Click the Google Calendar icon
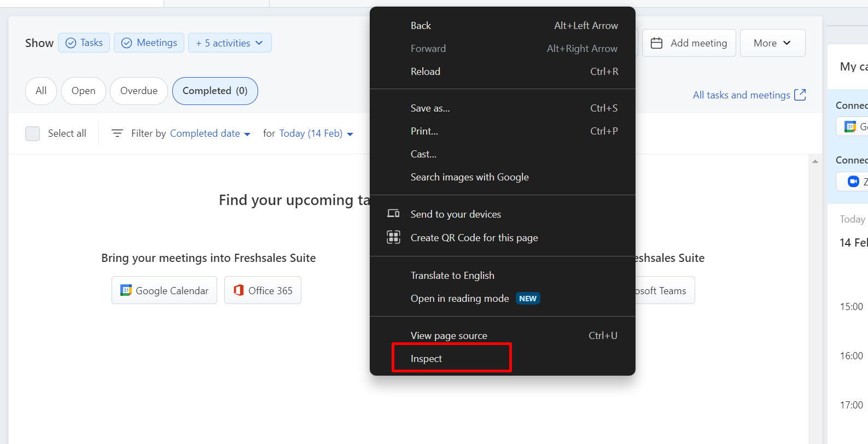 (126, 290)
